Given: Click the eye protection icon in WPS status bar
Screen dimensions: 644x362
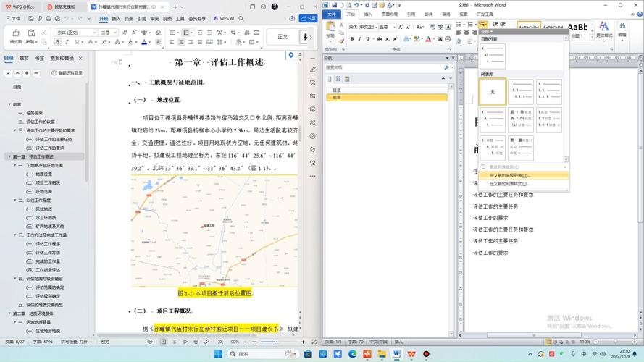Looking at the screenshot, I should click(150, 342).
